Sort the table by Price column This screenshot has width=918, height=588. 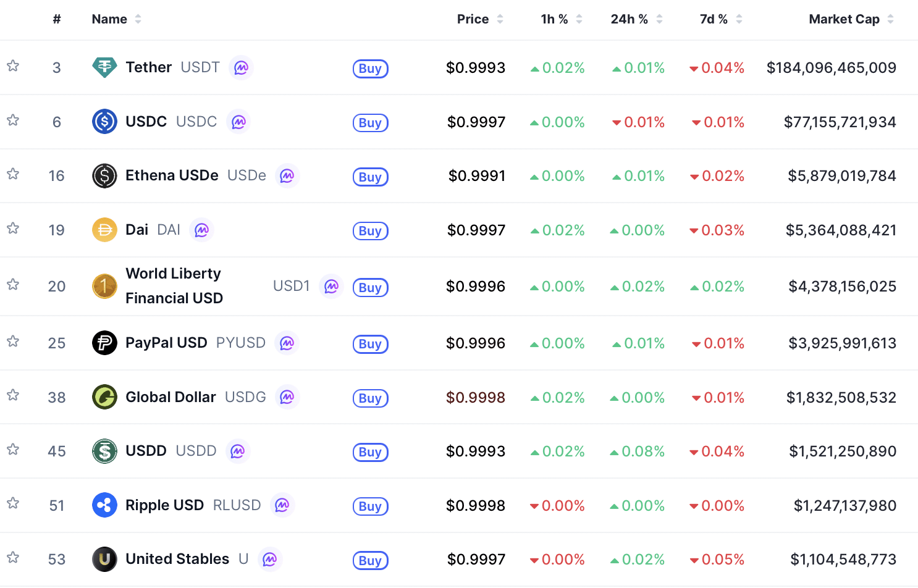473,19
